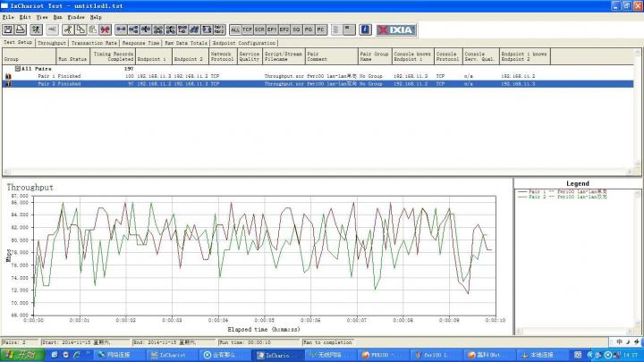Click the Copy toolbar icon

tap(80, 29)
